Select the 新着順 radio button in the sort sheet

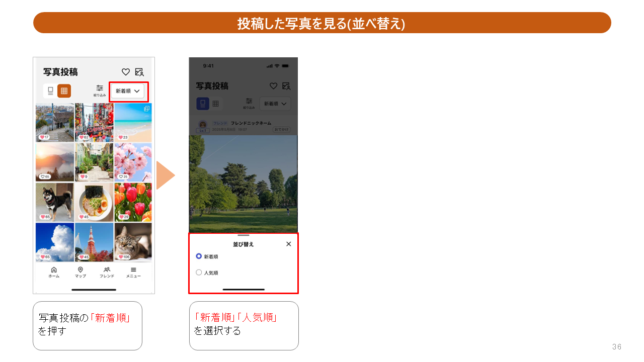[x=199, y=256]
